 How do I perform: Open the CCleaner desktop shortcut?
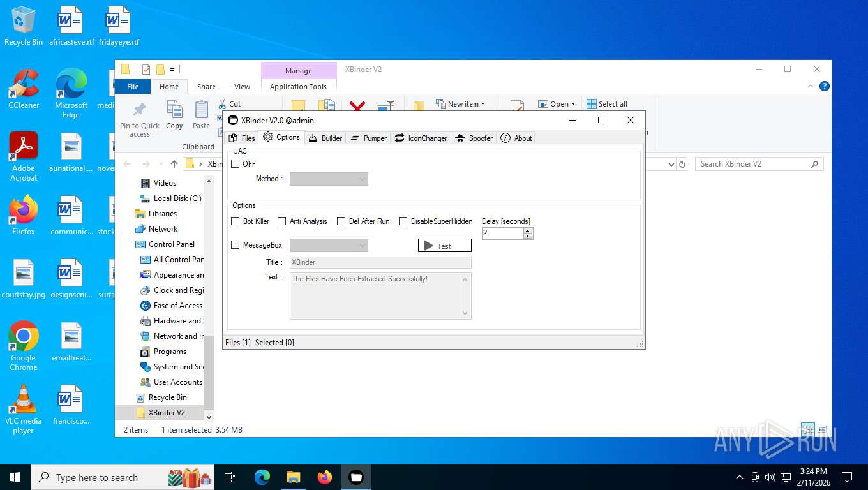point(24,89)
